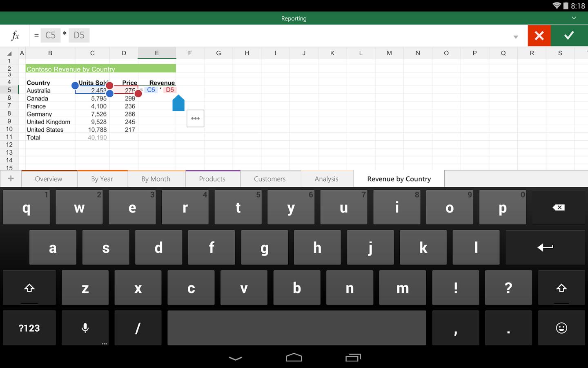Switch to the Products sheet tab
The height and width of the screenshot is (368, 588).
[212, 179]
